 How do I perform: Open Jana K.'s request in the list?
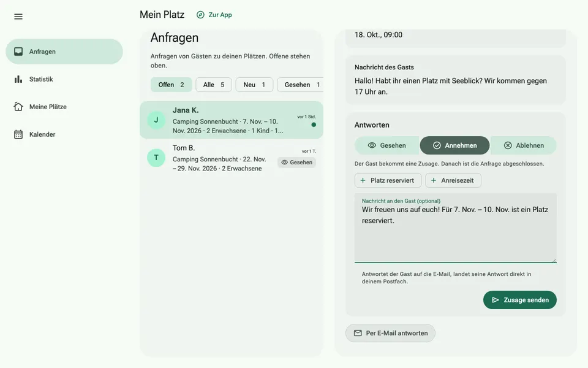[x=232, y=120]
